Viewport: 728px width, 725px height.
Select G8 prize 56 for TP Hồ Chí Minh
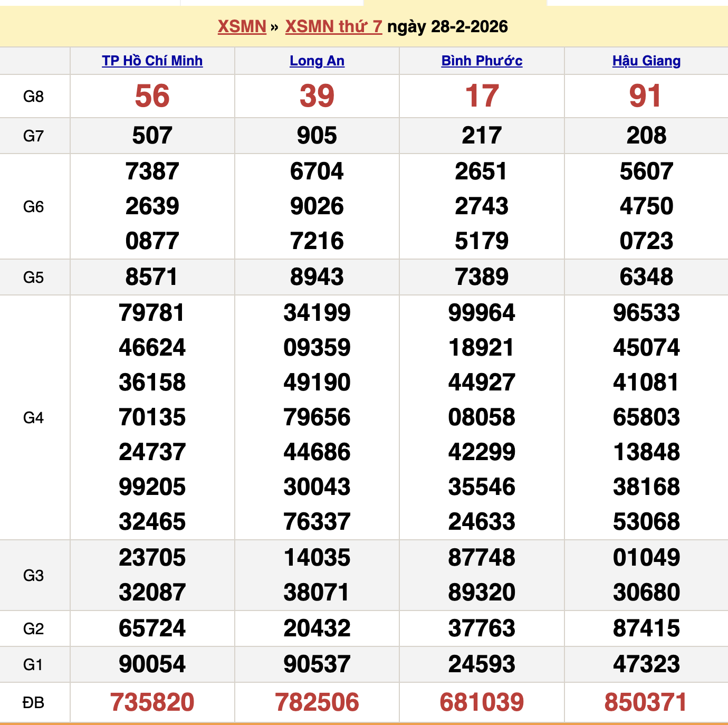click(x=151, y=96)
